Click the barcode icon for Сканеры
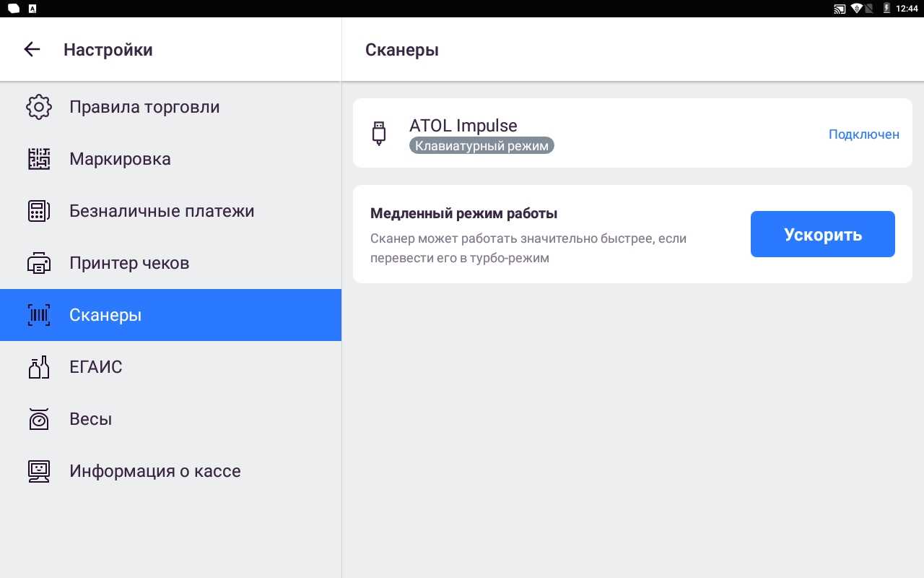This screenshot has width=924, height=578. point(39,315)
